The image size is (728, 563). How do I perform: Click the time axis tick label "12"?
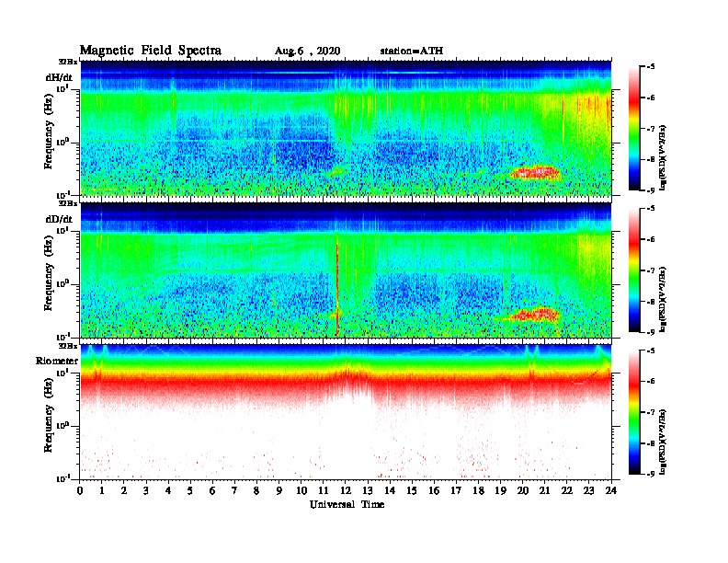point(346,491)
